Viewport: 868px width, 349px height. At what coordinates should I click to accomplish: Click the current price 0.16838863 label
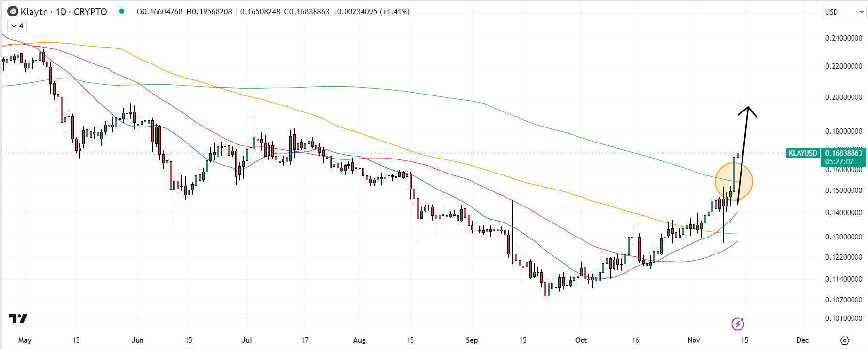pyautogui.click(x=844, y=153)
